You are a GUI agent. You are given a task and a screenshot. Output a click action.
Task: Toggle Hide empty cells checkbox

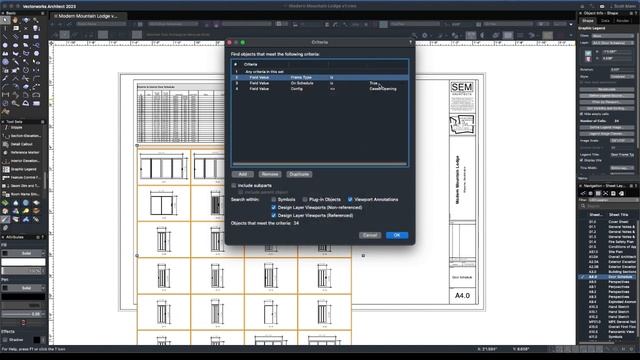[582, 114]
